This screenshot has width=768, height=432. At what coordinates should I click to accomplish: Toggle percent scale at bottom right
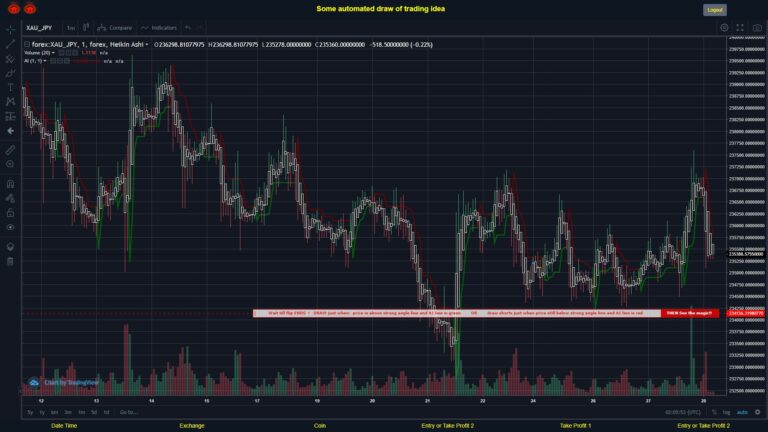coord(714,412)
